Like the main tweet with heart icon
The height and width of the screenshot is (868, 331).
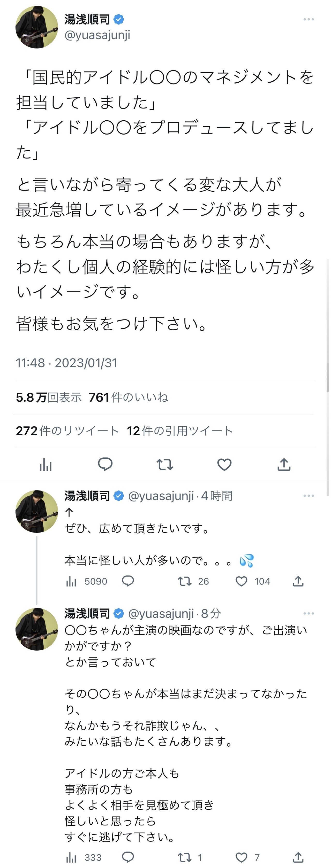coord(224,465)
